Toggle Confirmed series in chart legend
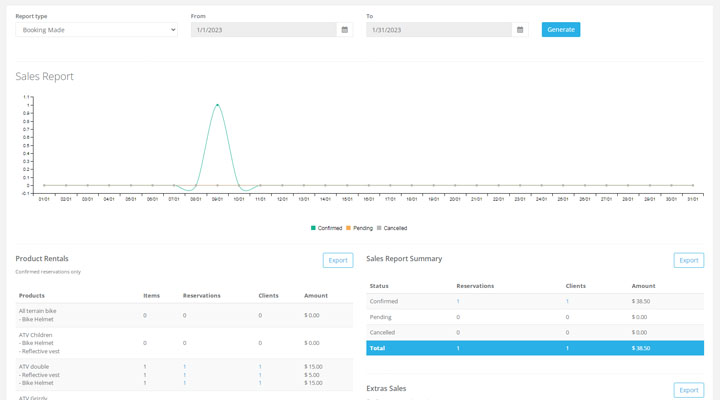This screenshot has height=400, width=720. [x=326, y=228]
